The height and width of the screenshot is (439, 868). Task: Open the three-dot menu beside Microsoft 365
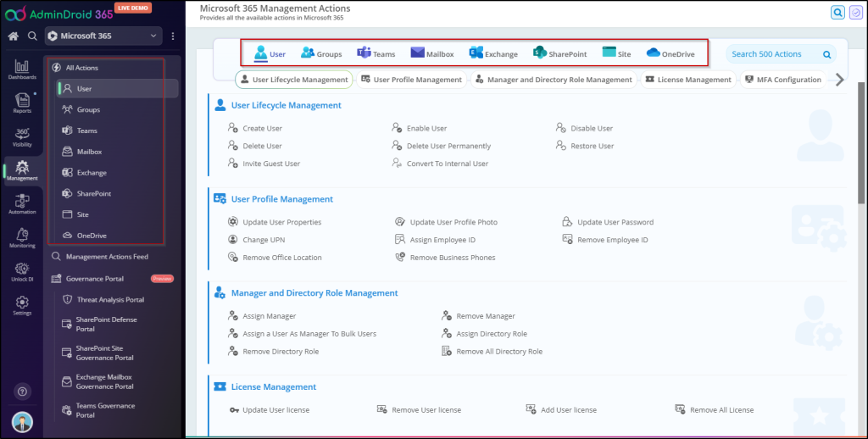pyautogui.click(x=173, y=36)
